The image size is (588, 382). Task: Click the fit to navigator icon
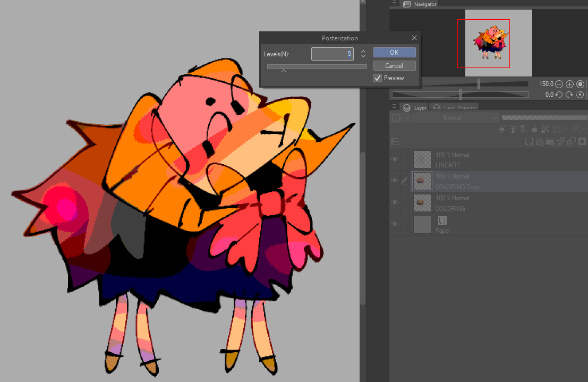click(580, 84)
